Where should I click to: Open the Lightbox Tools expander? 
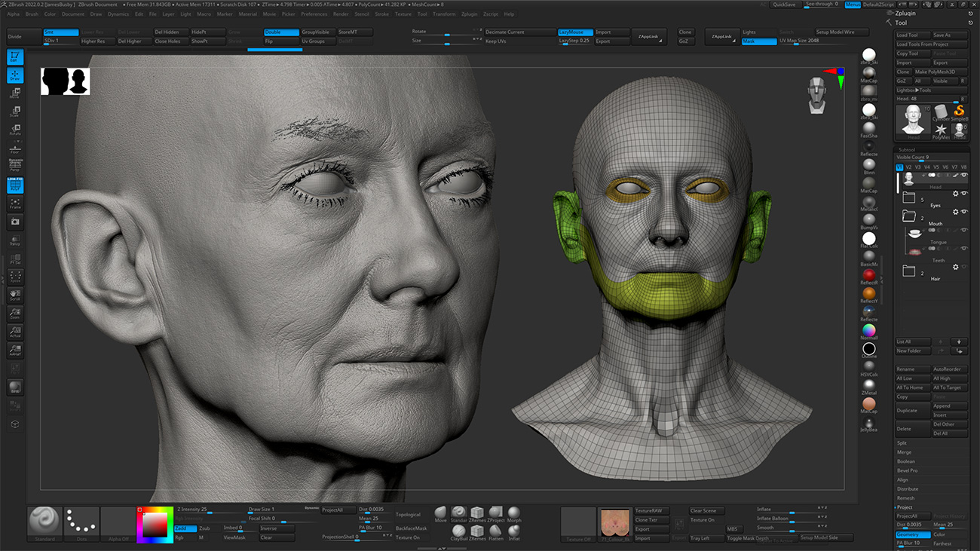(x=914, y=90)
